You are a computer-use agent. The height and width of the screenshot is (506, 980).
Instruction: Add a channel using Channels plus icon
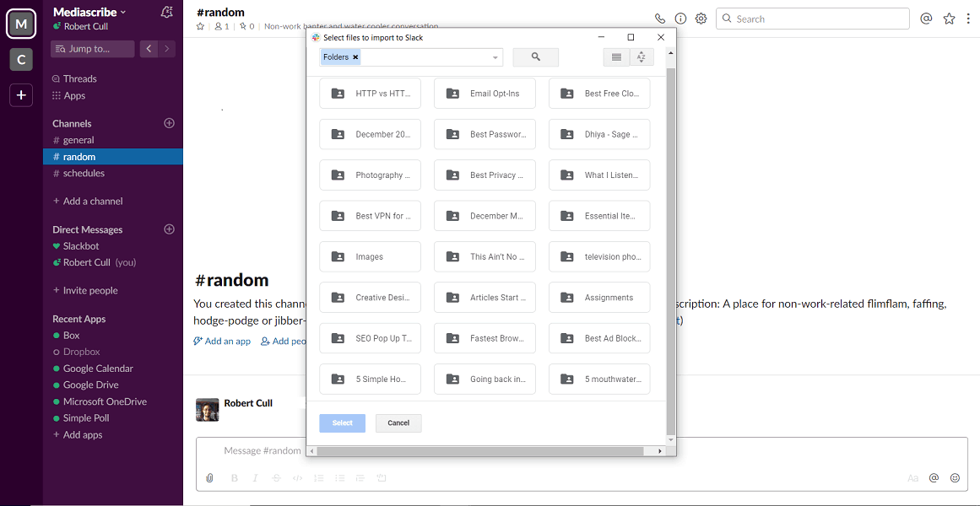pos(169,123)
